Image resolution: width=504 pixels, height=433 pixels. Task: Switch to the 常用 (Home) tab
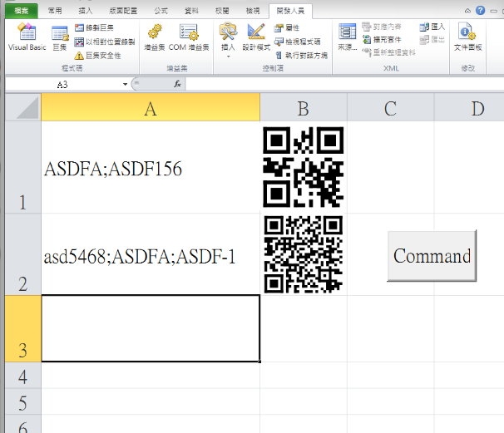click(x=55, y=11)
